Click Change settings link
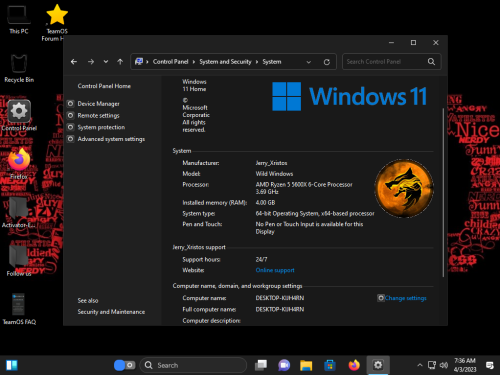This screenshot has height=375, width=500. pyautogui.click(x=406, y=298)
